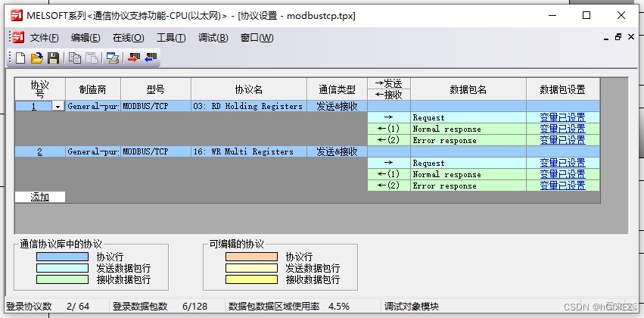Click the 03: RD Holding Registers protocol name
644x318 pixels.
pos(248,106)
